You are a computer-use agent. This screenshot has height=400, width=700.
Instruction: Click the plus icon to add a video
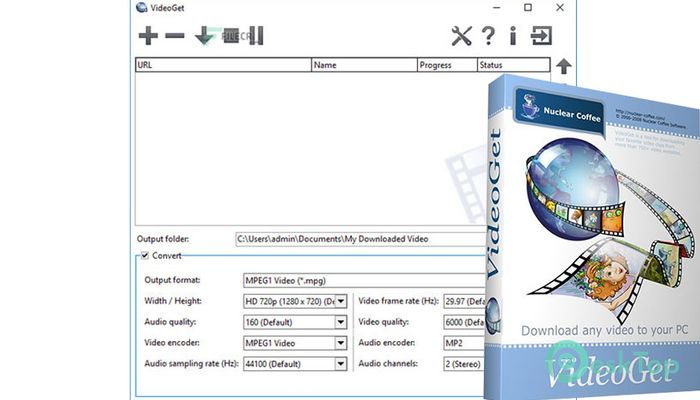[148, 36]
